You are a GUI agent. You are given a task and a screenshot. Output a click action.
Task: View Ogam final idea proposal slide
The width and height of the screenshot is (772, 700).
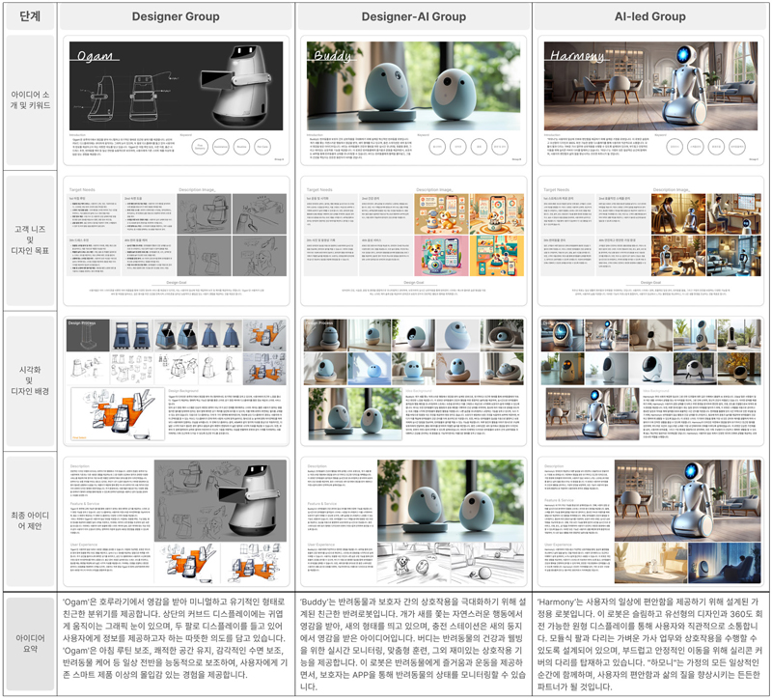177,519
